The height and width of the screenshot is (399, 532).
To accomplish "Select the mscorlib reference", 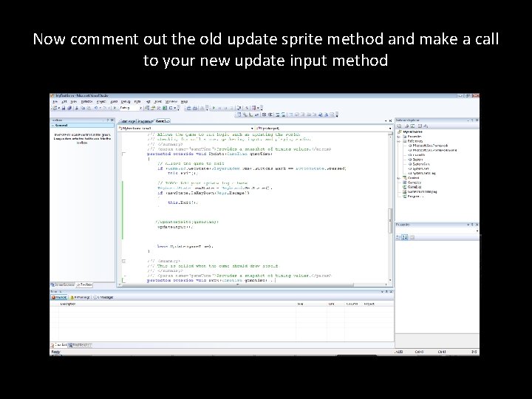I will click(417, 154).
